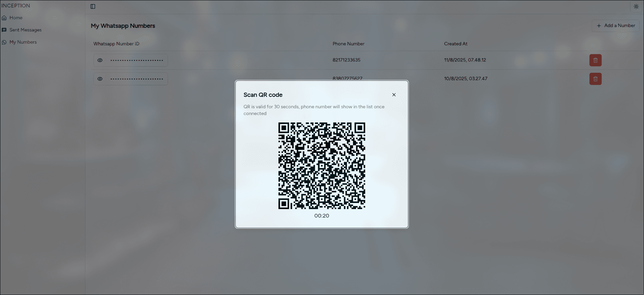
Task: Click the Created At column header
Action: (x=456, y=44)
